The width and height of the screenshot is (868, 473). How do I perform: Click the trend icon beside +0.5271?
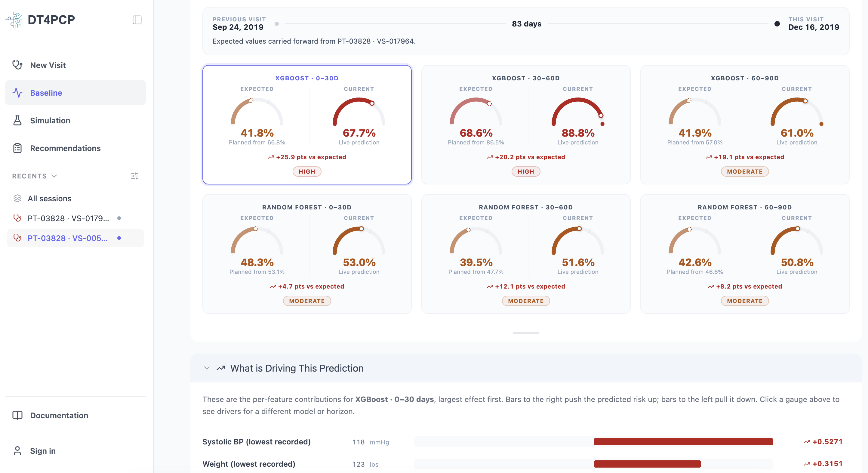point(807,442)
